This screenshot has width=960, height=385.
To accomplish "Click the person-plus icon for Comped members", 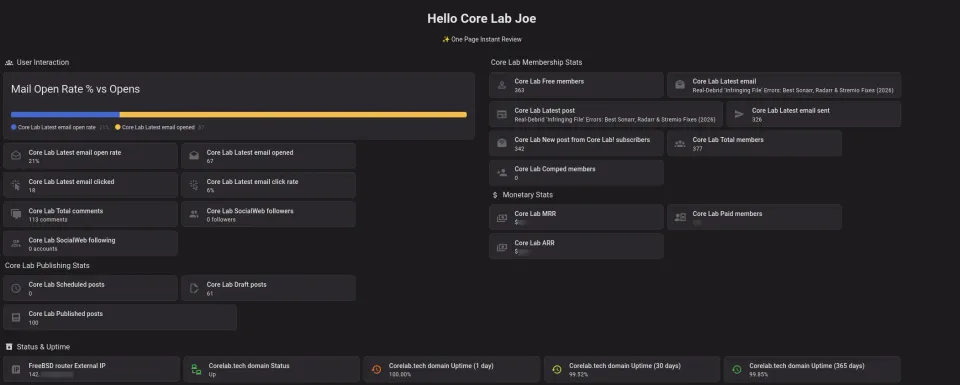I will coord(502,173).
